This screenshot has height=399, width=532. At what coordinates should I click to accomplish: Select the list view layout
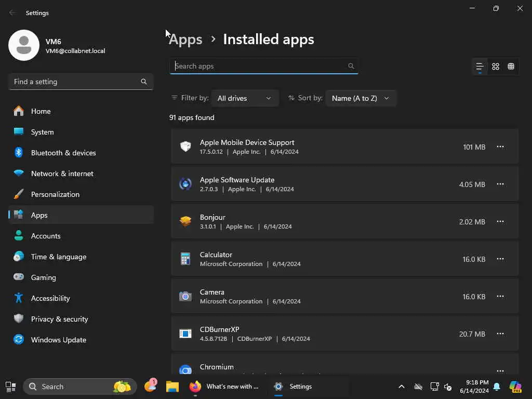[480, 66]
